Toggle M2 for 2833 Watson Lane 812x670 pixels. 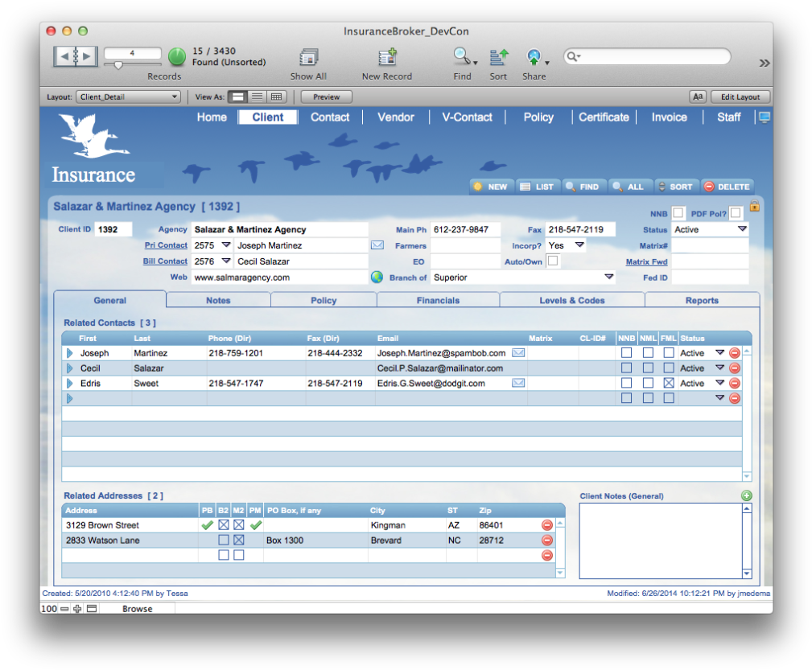[239, 540]
